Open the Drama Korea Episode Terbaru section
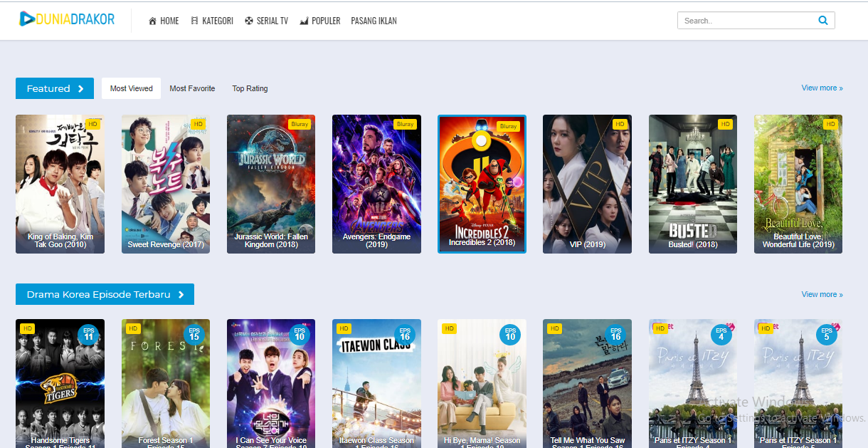The width and height of the screenshot is (868, 448). 105,294
